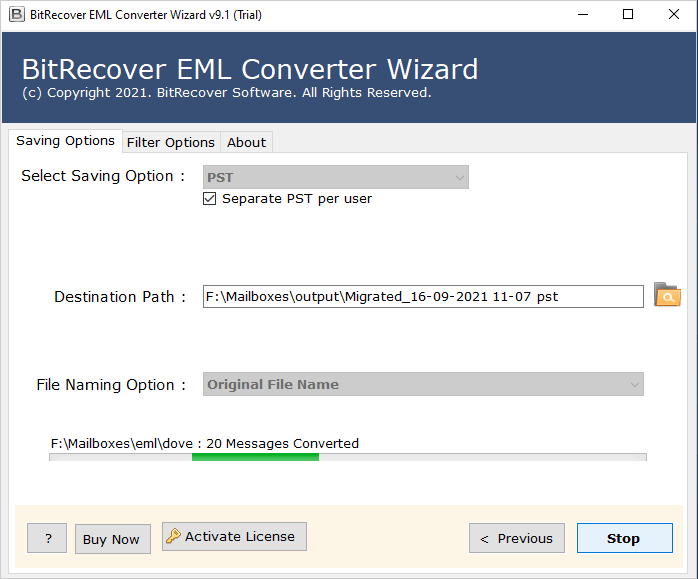Close the BitRecover EML Converter window
The image size is (698, 579).
[x=674, y=14]
